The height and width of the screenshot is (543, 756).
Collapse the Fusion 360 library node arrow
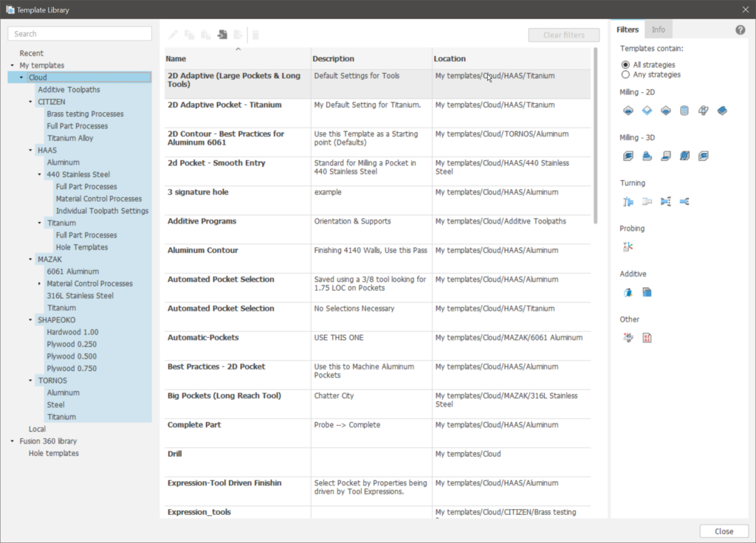click(x=13, y=441)
